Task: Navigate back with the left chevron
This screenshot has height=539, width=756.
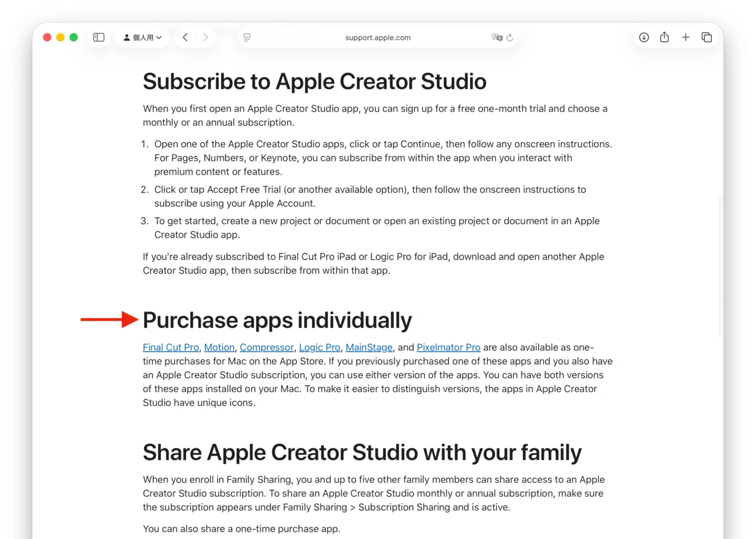Action: [185, 37]
